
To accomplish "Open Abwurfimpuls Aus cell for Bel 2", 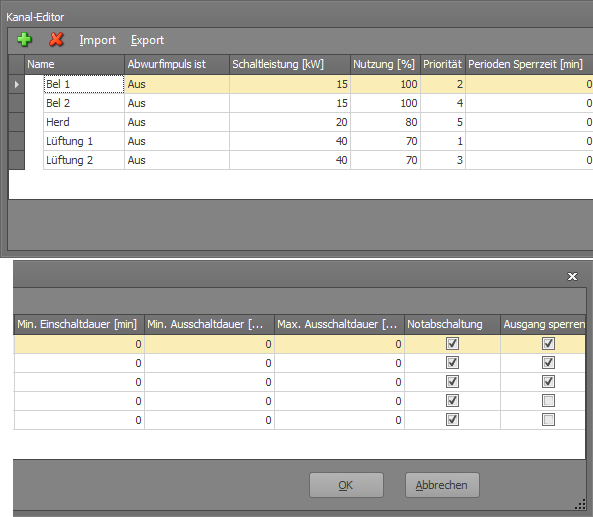I will [x=177, y=103].
